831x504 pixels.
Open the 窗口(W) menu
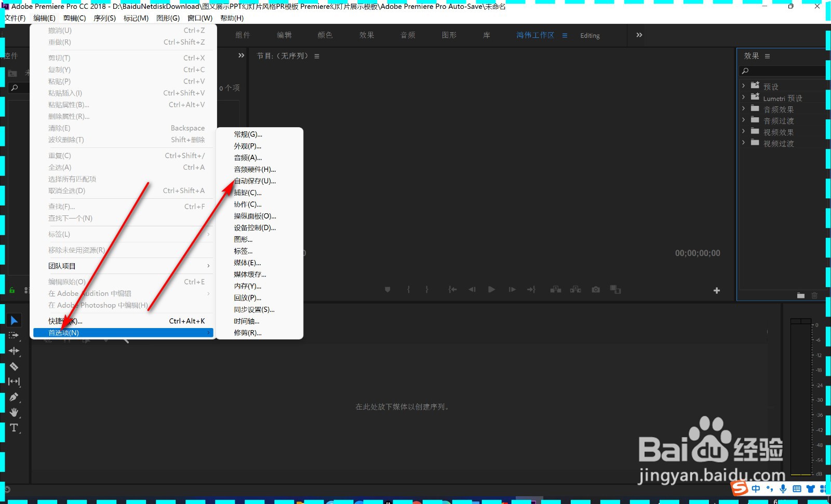[x=200, y=18]
